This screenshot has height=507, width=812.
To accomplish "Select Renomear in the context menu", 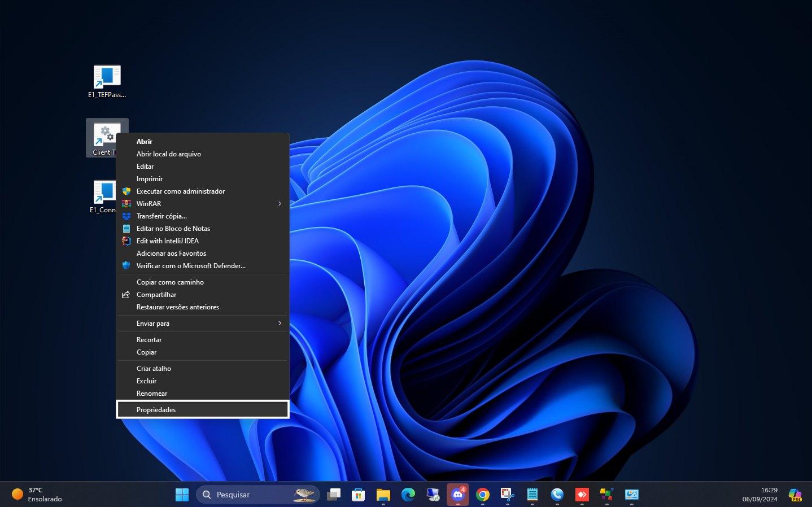I will point(203,394).
